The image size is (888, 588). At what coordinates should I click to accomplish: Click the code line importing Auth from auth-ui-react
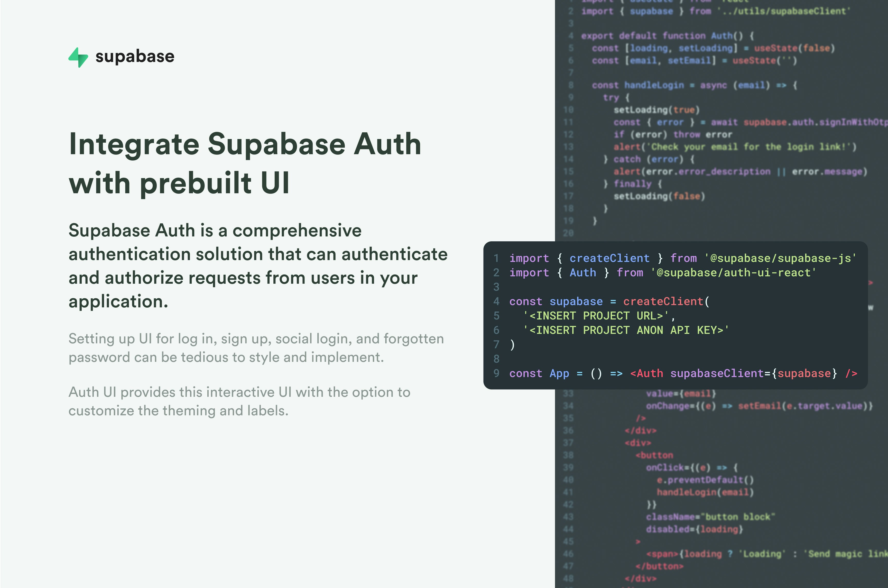point(662,273)
